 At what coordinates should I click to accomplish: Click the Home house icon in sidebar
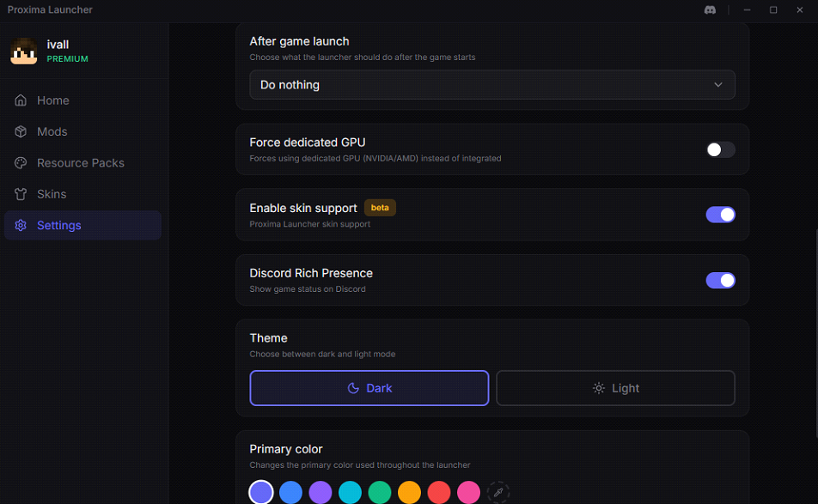click(x=21, y=100)
